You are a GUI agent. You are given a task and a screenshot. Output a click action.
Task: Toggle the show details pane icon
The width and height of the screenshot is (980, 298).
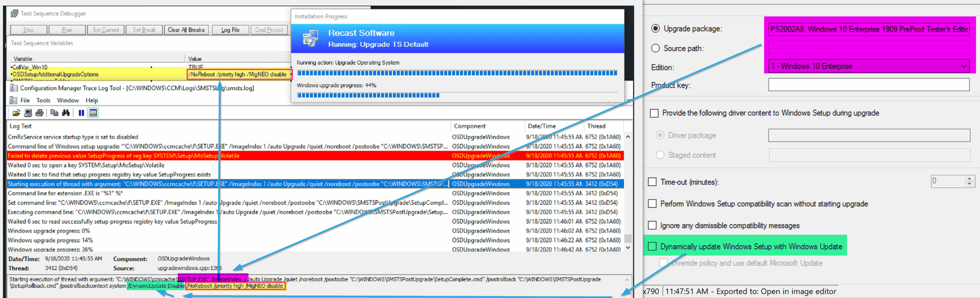click(x=93, y=113)
